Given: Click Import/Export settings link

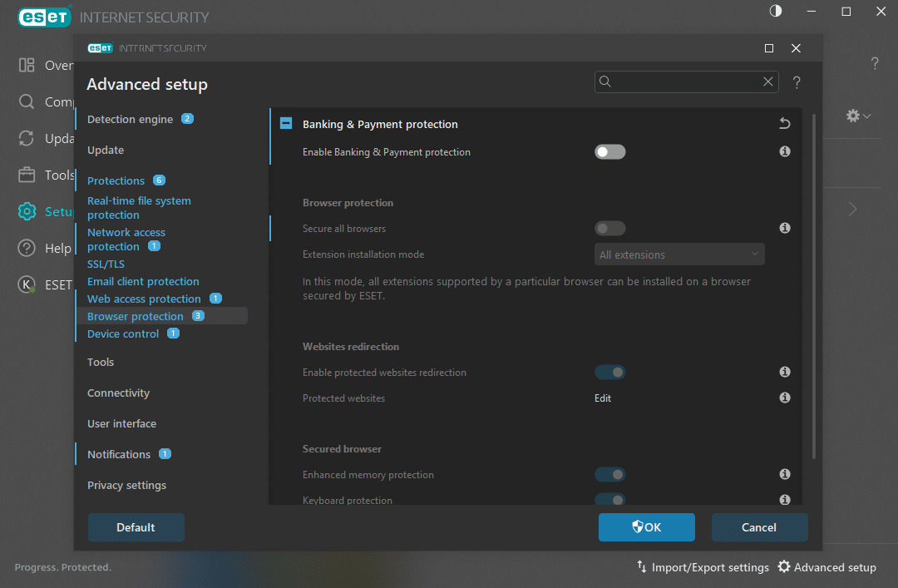Looking at the screenshot, I should pos(710,567).
